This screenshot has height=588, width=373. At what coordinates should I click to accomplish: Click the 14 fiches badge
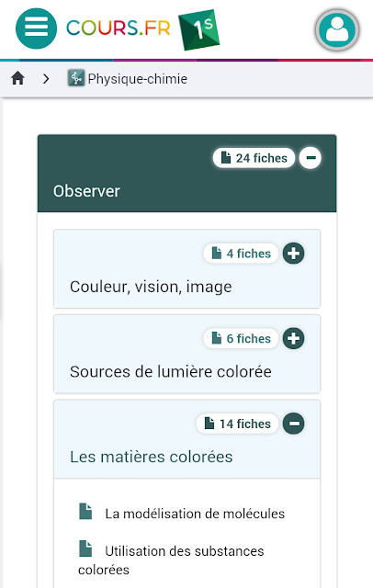pos(237,424)
